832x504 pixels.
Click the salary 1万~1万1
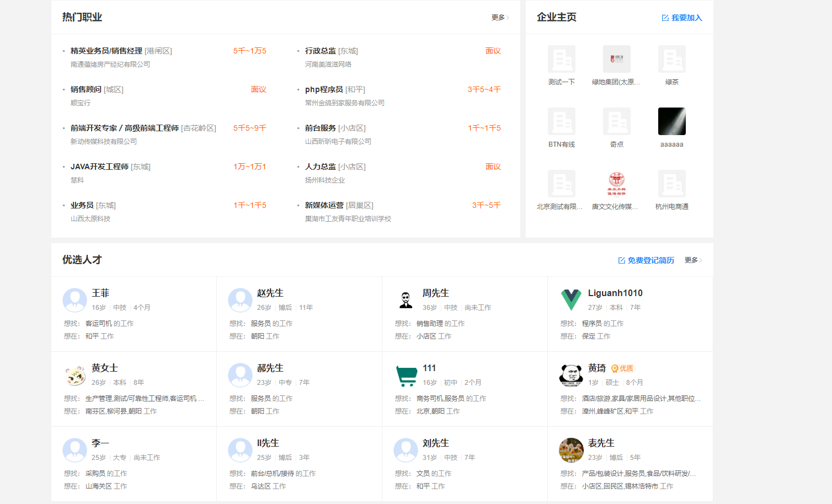click(x=250, y=167)
